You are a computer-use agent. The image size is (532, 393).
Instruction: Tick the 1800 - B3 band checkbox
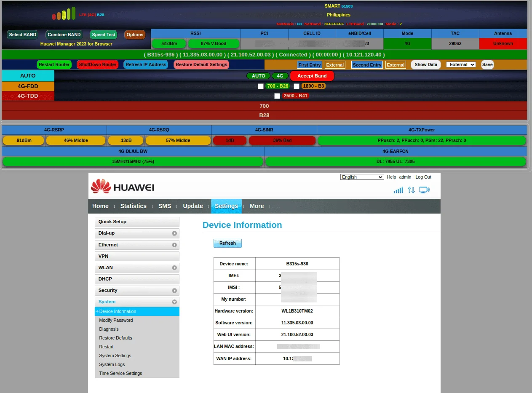point(297,86)
